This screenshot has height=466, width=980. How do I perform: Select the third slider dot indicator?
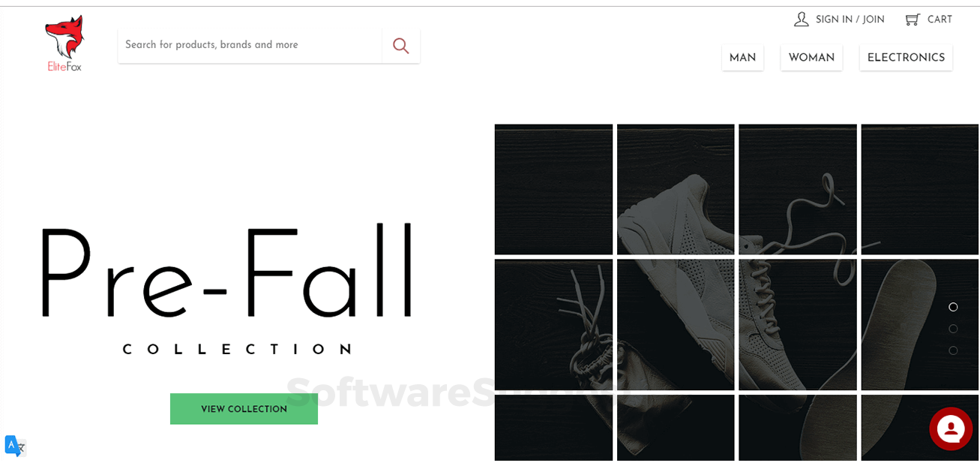pyautogui.click(x=953, y=350)
